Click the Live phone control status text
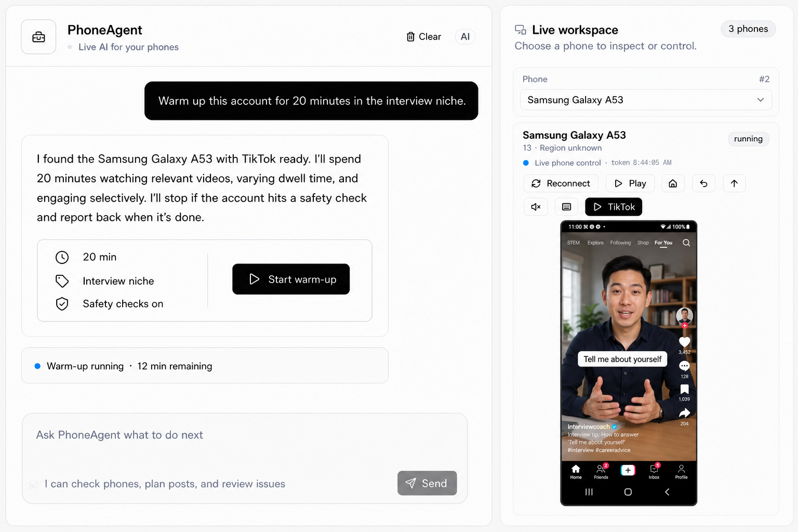Screen dimensions: 798x532 (567, 163)
